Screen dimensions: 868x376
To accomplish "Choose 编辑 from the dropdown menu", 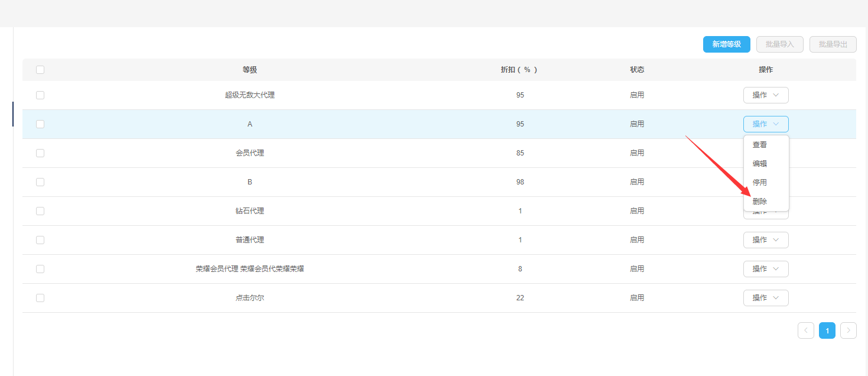I will click(x=760, y=164).
